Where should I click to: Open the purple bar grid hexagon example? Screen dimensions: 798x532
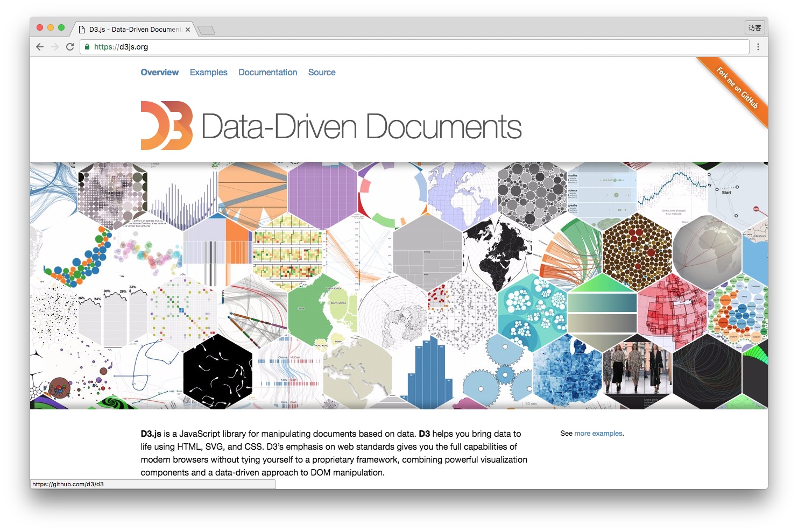coord(323,194)
